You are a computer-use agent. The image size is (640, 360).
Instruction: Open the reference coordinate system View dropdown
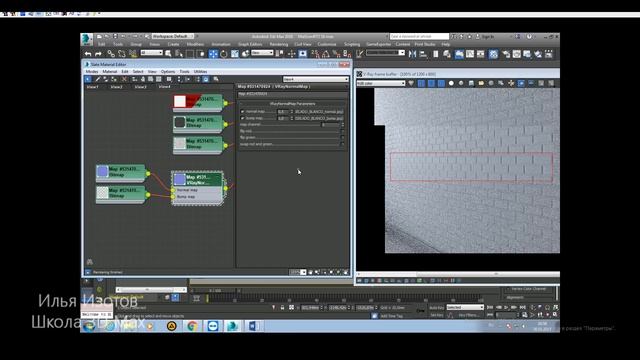pos(262,53)
